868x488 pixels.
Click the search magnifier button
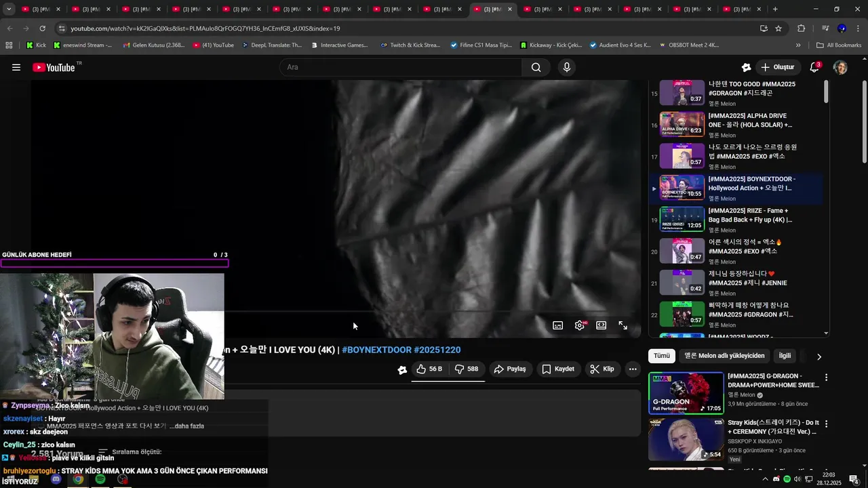(536, 67)
